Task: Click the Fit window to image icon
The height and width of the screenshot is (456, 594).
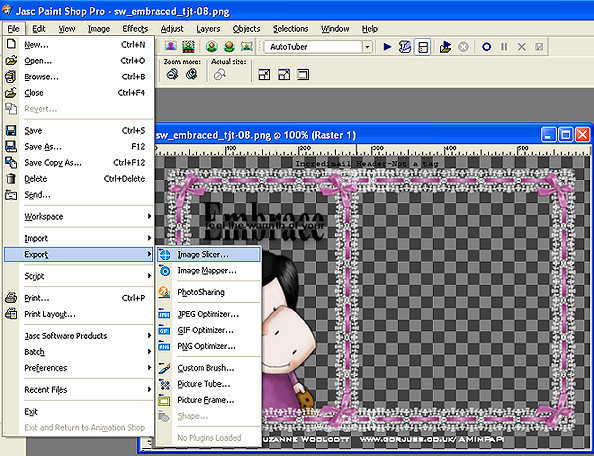Action: pos(264,75)
